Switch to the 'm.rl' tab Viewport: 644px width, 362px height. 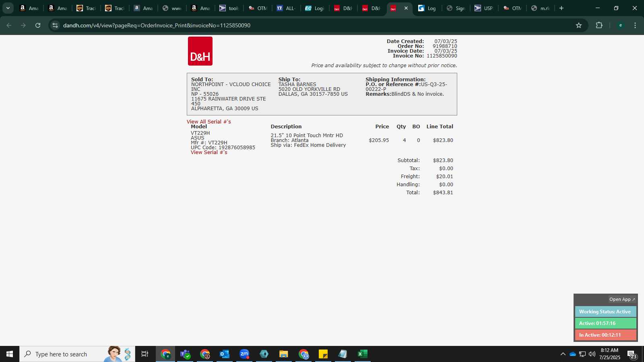point(541,8)
